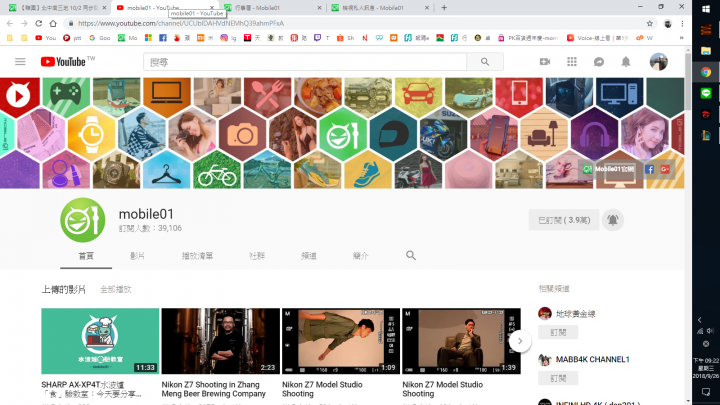Click the 已訂閱 (3.9萬) subscribed button

(x=564, y=220)
